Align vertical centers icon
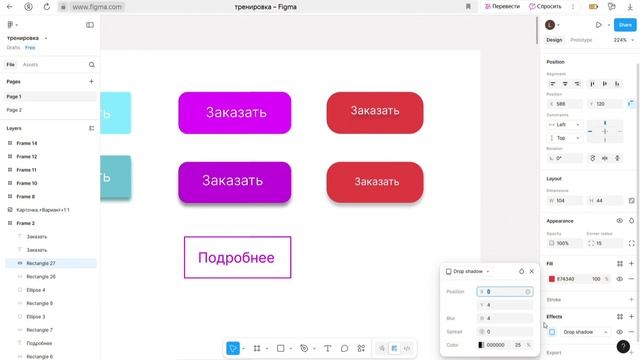 tap(605, 84)
